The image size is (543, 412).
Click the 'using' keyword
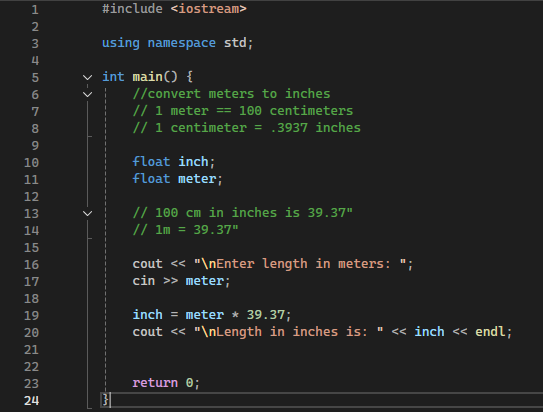(121, 43)
